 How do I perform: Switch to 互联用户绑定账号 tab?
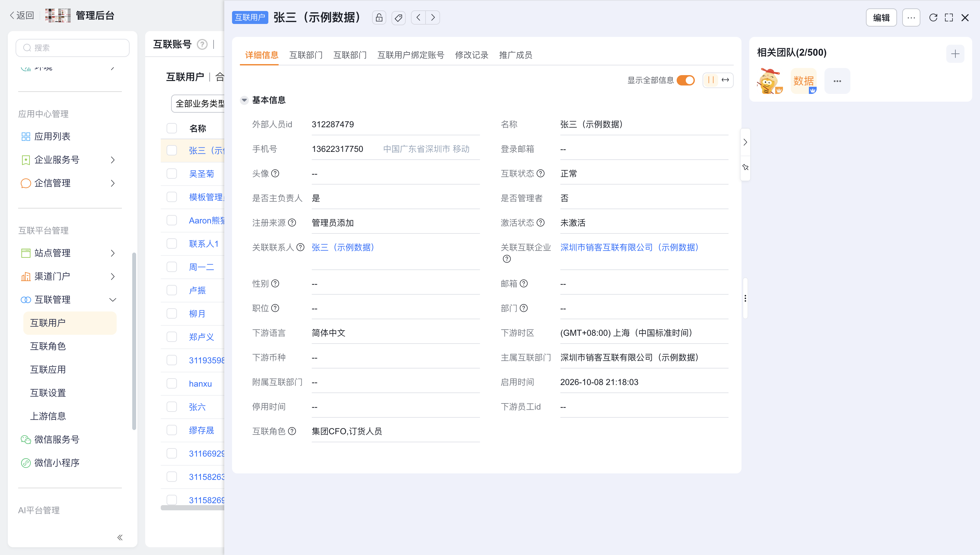pos(411,55)
